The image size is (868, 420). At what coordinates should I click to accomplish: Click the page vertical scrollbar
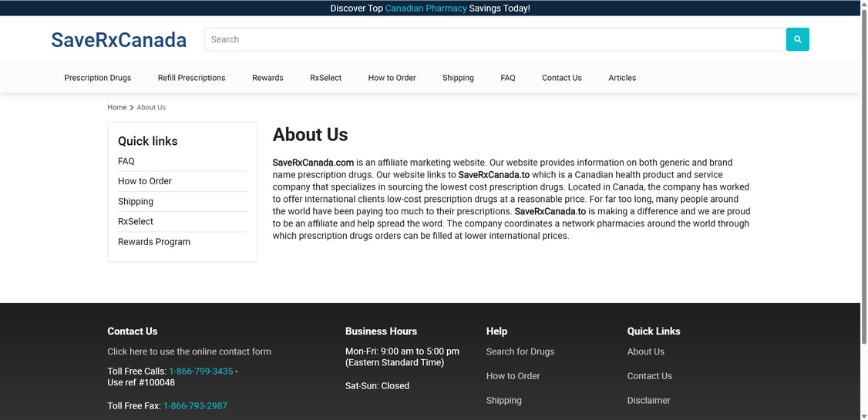pos(863,177)
